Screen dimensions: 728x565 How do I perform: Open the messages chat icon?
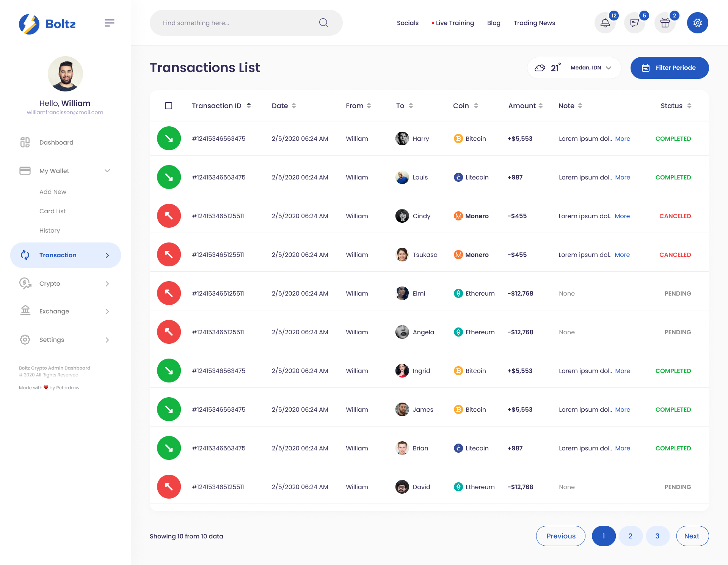tap(634, 23)
